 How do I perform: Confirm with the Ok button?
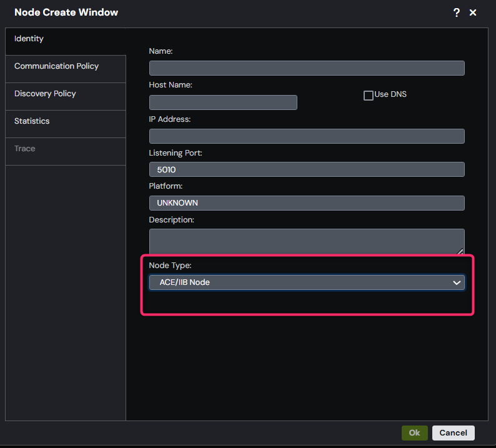click(414, 433)
